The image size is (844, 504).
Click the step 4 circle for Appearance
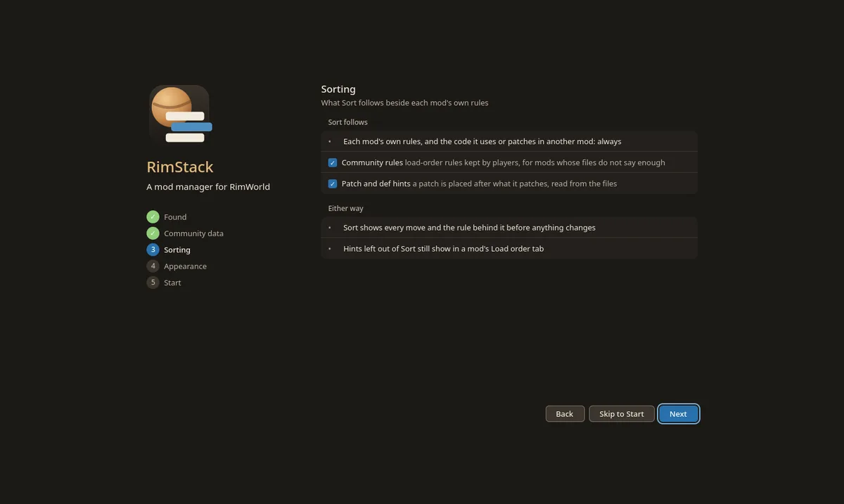pyautogui.click(x=153, y=266)
